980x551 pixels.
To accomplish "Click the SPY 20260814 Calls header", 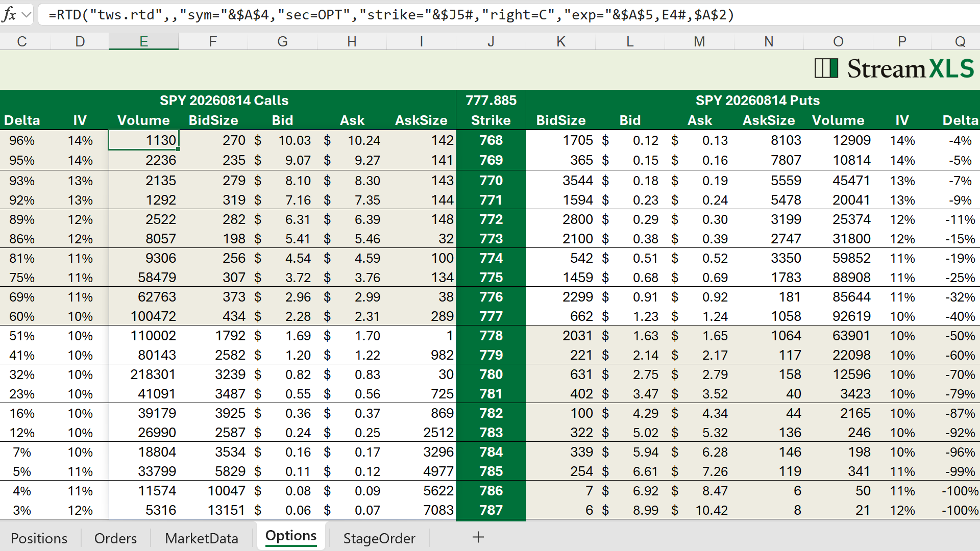I will pos(224,100).
